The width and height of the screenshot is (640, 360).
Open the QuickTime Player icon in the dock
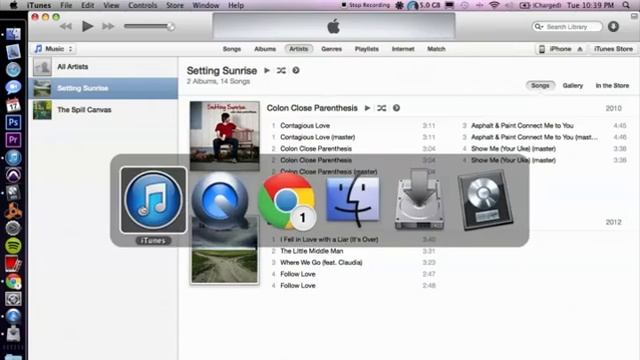13,316
